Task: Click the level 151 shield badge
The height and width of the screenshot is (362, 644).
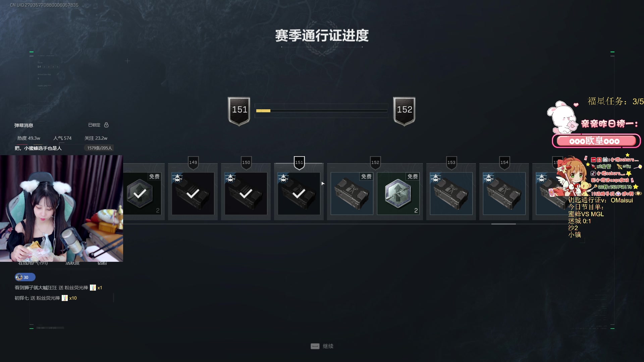Action: click(x=239, y=111)
